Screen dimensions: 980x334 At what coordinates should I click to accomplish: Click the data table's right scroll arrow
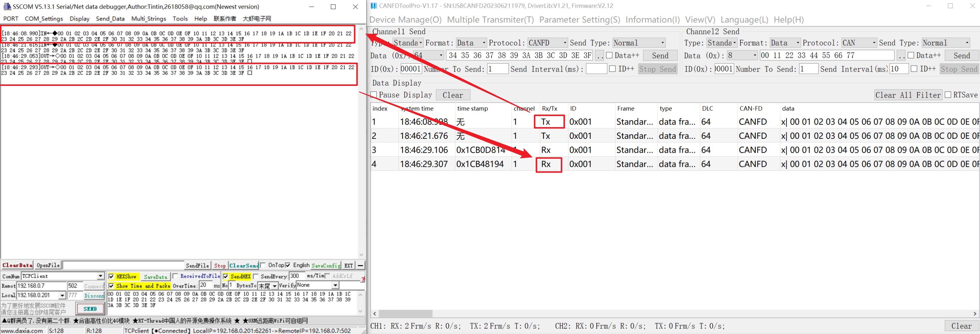975,313
